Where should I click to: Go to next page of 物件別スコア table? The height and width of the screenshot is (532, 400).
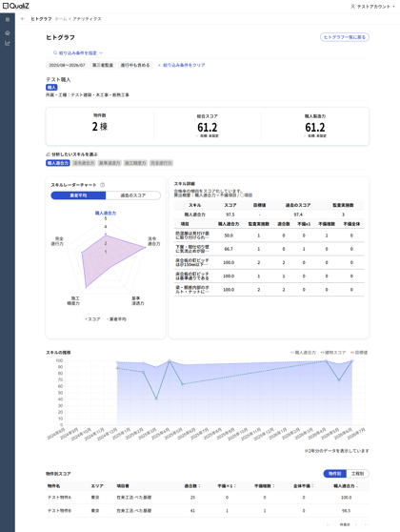tap(366, 524)
